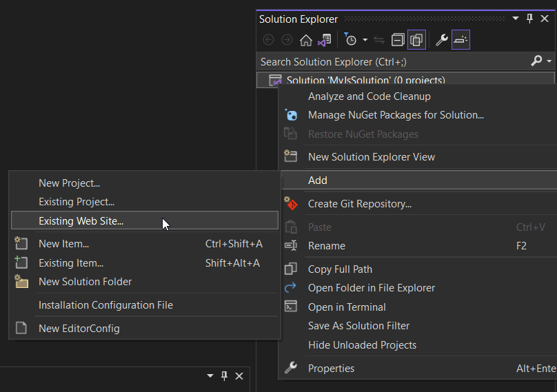Select Save As Solution Filter

358,326
